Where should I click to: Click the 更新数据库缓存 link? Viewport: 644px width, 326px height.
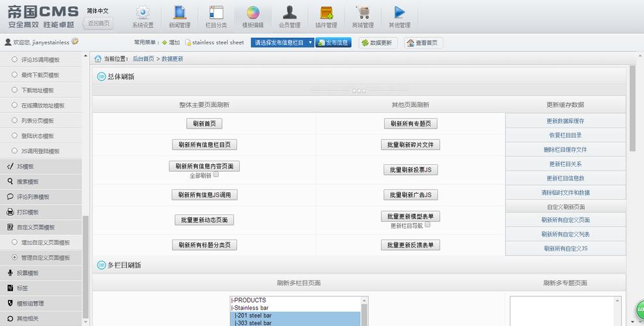[565, 121]
